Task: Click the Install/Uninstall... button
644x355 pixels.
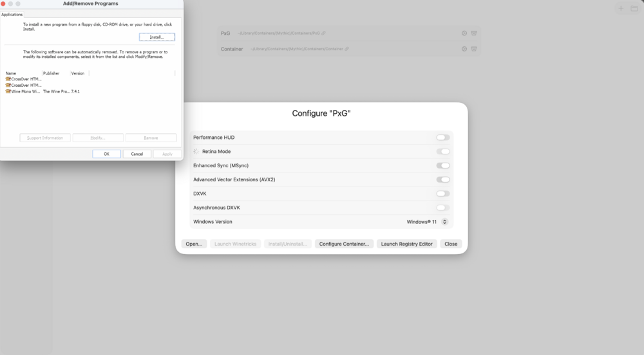Action: pos(287,244)
